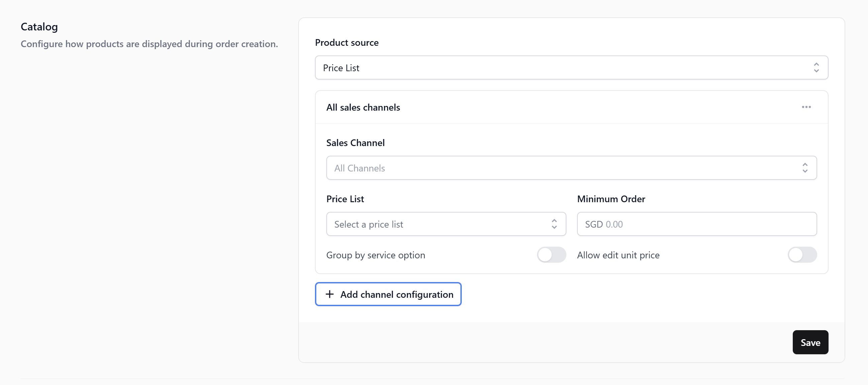Click the Allow edit unit price label

point(618,255)
